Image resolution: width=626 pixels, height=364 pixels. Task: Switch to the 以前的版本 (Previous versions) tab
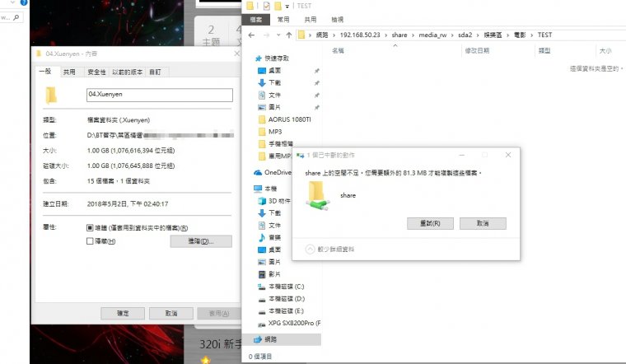127,72
